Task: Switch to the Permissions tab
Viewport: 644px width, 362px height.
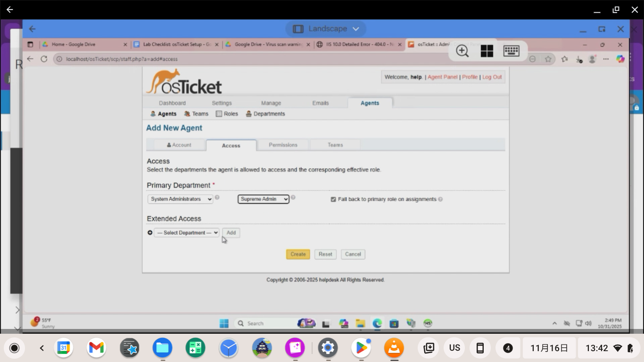Action: (x=283, y=145)
